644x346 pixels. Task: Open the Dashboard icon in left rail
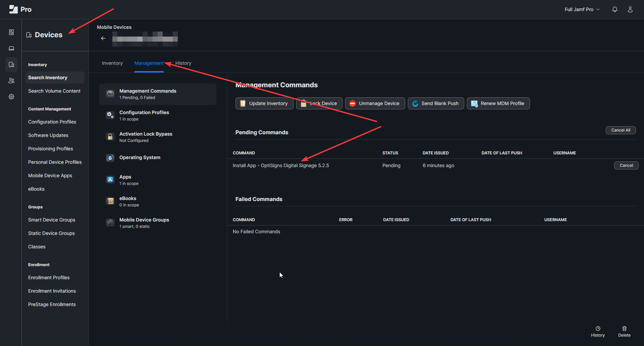pyautogui.click(x=11, y=32)
